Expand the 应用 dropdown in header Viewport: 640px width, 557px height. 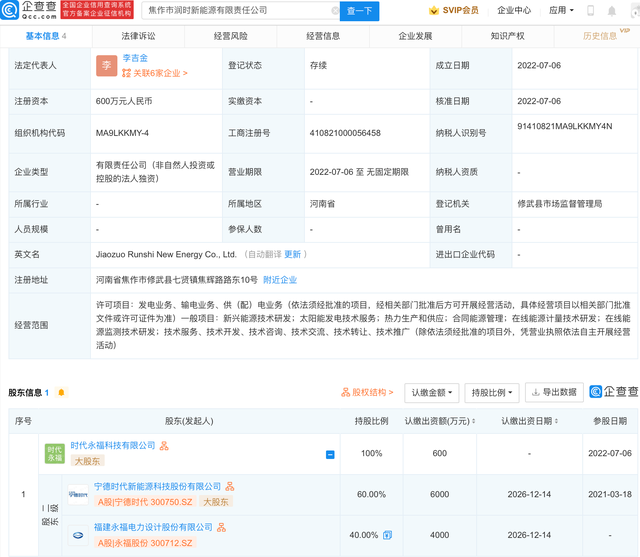point(561,11)
